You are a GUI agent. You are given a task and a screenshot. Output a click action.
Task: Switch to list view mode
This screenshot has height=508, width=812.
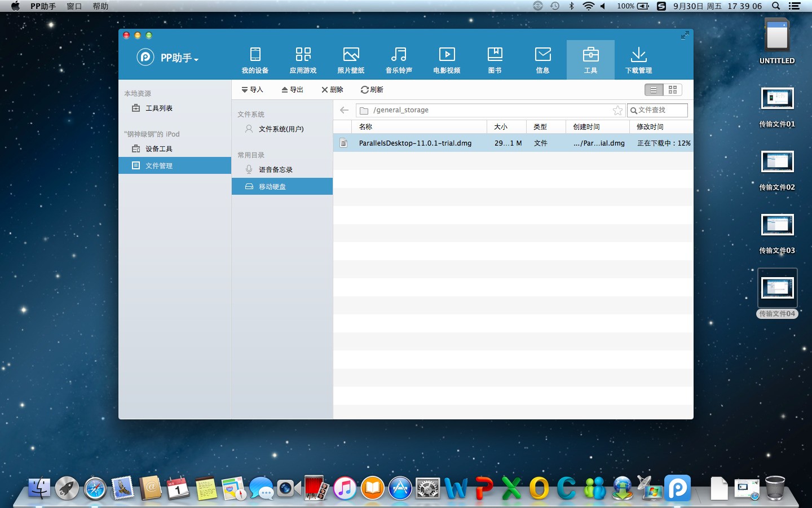[654, 90]
